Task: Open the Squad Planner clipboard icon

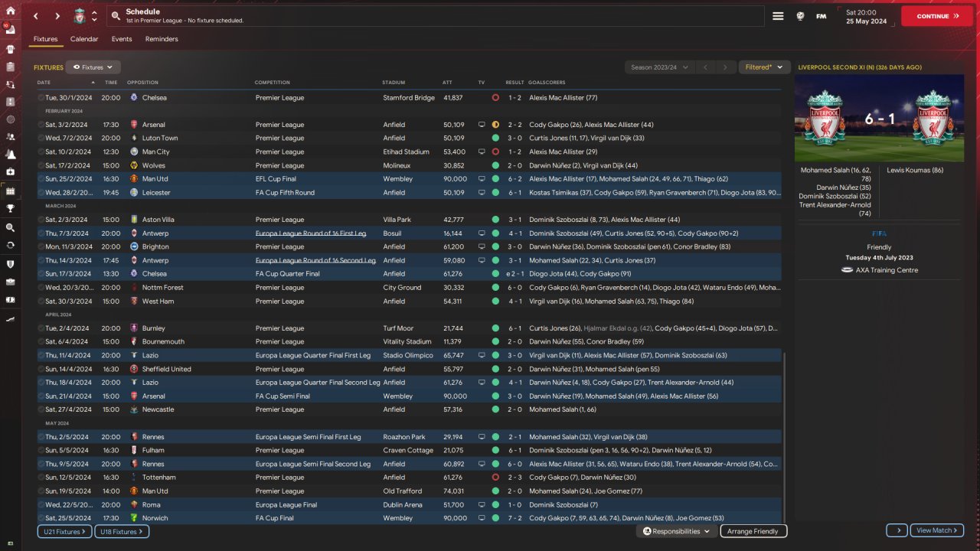Action: click(11, 67)
